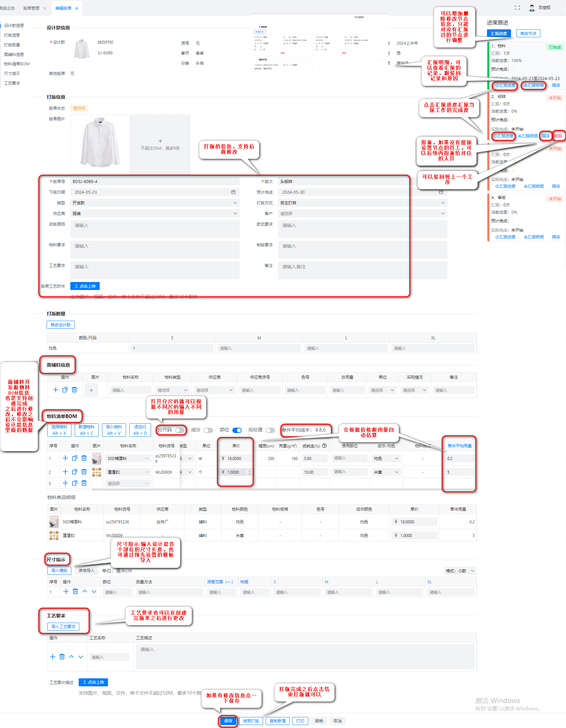Expand the 打版方式 dropdown
Viewport: 566px width, 728px height.
click(x=362, y=203)
